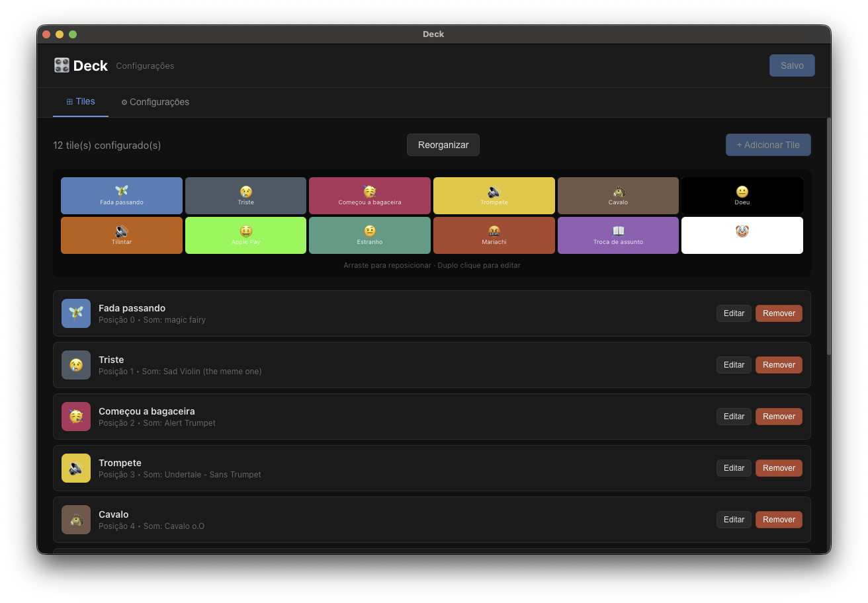Select the black Doeu tile
The height and width of the screenshot is (603, 868).
[742, 196]
